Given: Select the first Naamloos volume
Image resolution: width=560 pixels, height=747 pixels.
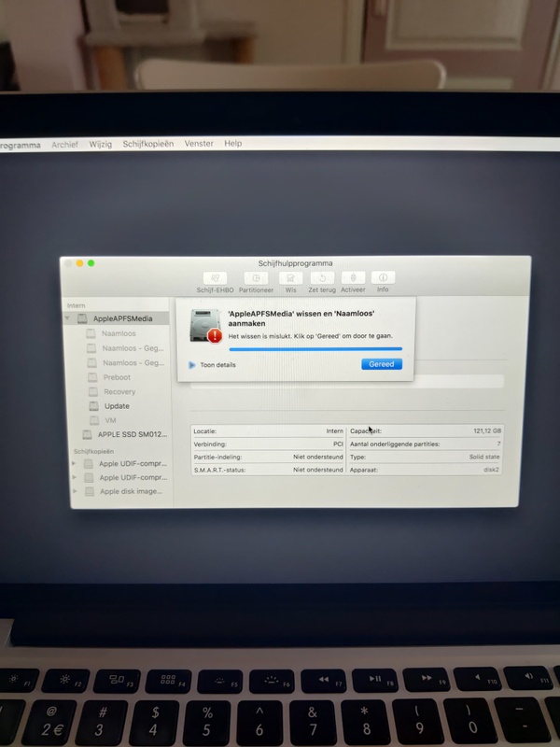Looking at the screenshot, I should point(119,333).
